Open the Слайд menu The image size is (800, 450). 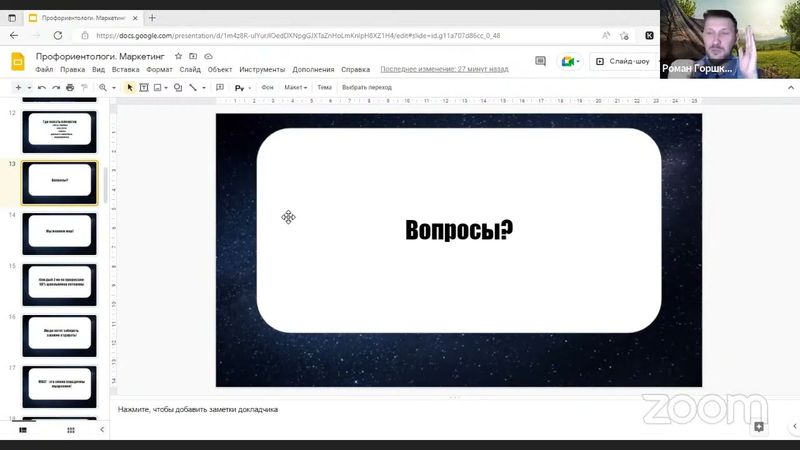190,69
